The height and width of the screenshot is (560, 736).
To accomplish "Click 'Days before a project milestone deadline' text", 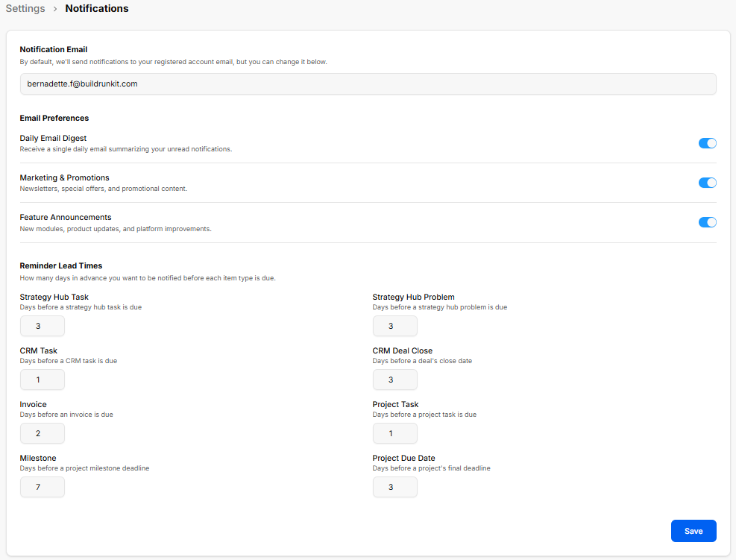I will click(84, 468).
